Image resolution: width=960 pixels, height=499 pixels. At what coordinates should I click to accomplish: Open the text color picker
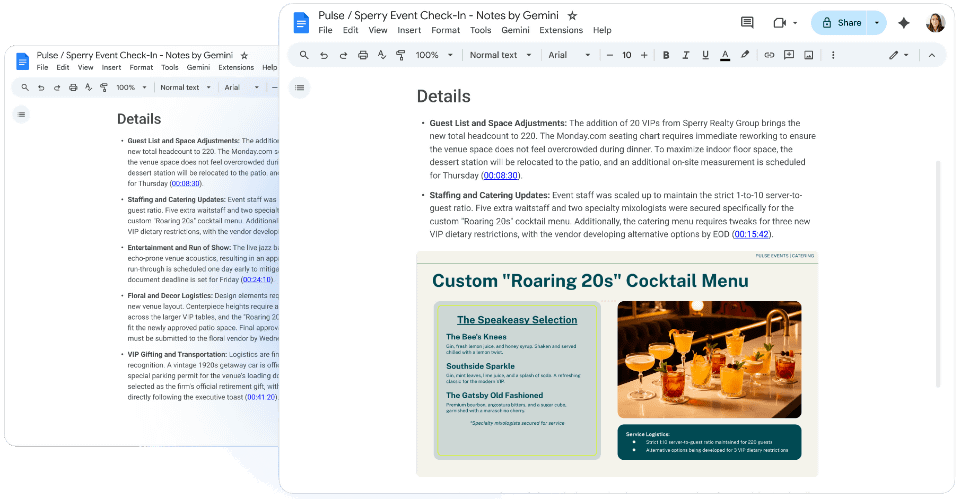[x=725, y=55]
